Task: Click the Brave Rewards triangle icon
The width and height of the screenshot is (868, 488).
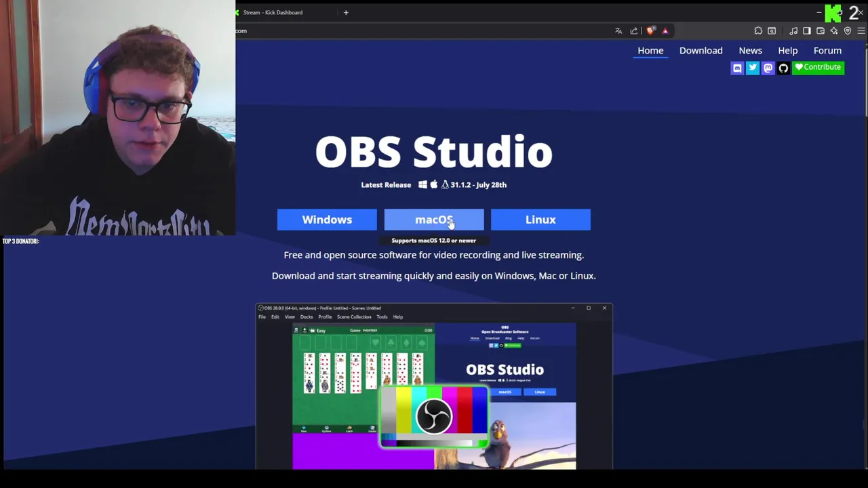Action: [665, 30]
